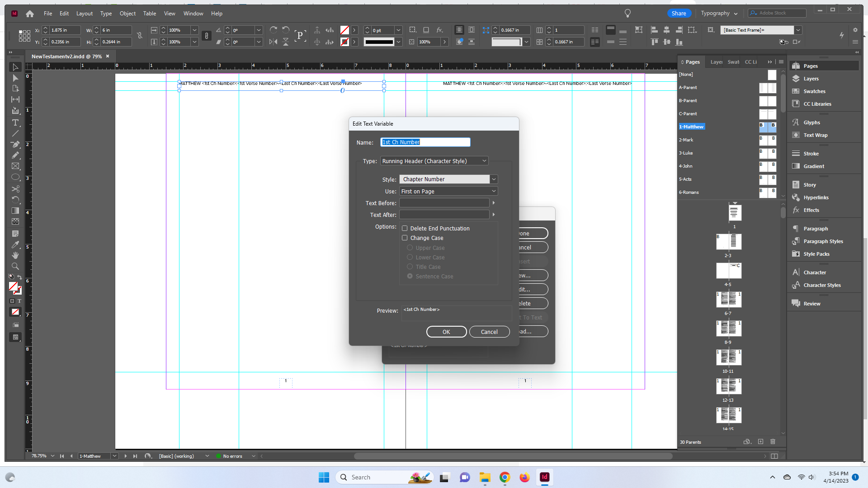Open the Style dropdown showing Chapter Number
Screen dimensions: 868x488
coord(494,179)
